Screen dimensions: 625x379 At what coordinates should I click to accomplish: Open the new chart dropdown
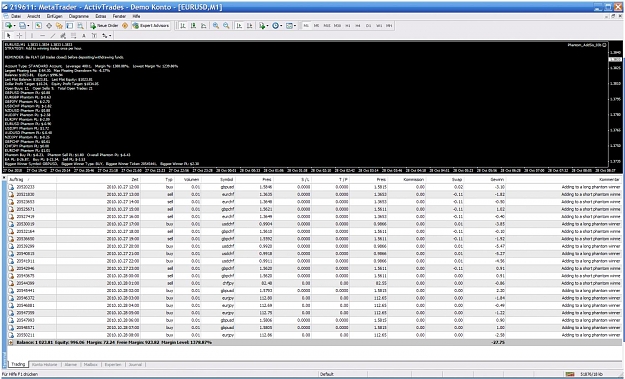[10, 26]
